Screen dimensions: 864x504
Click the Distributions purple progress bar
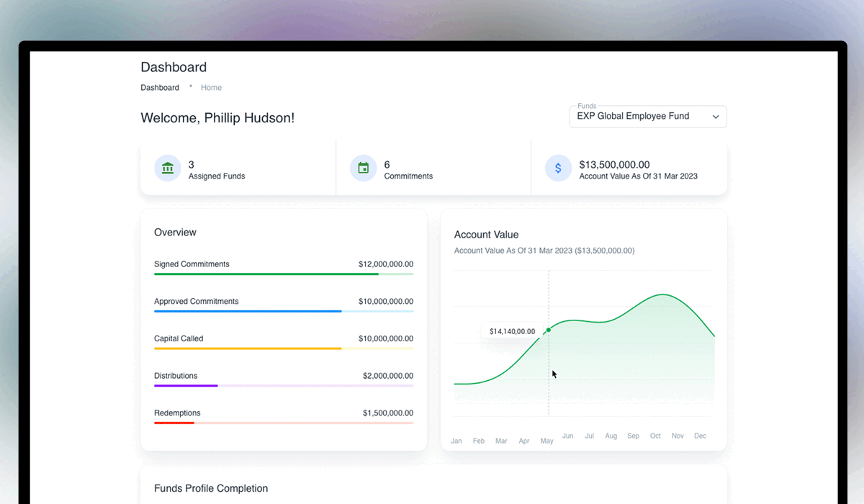[x=284, y=386]
